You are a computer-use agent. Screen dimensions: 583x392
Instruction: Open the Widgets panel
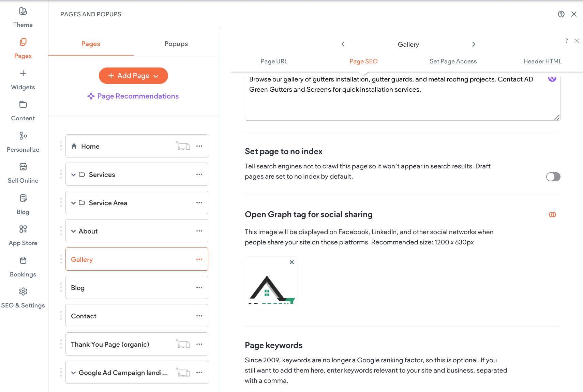[23, 79]
